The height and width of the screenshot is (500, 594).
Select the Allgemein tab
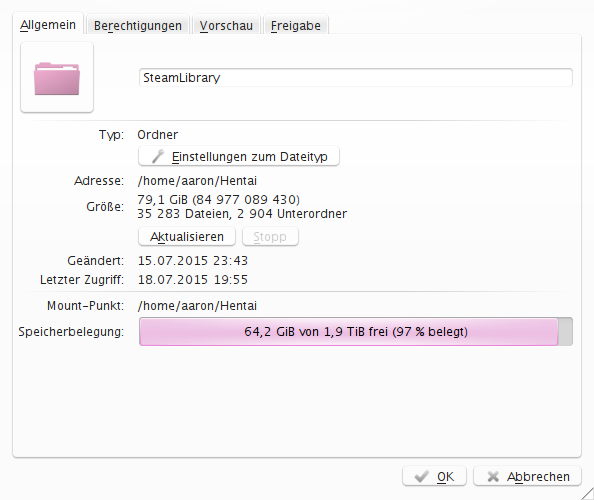point(48,24)
